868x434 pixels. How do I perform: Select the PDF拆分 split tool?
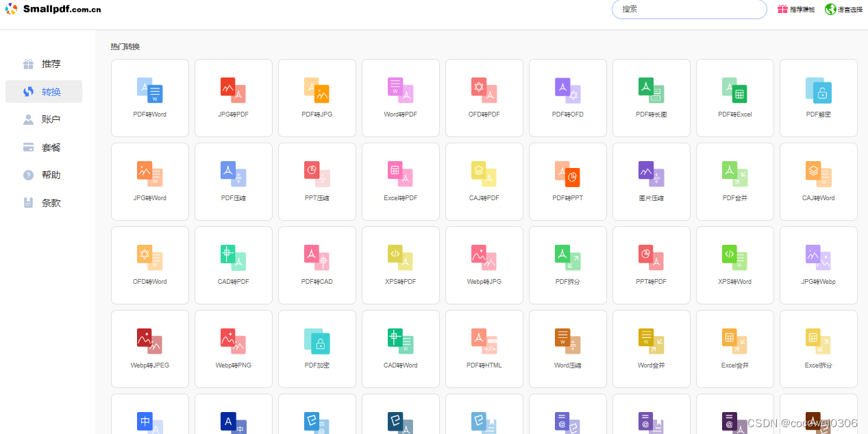point(567,265)
